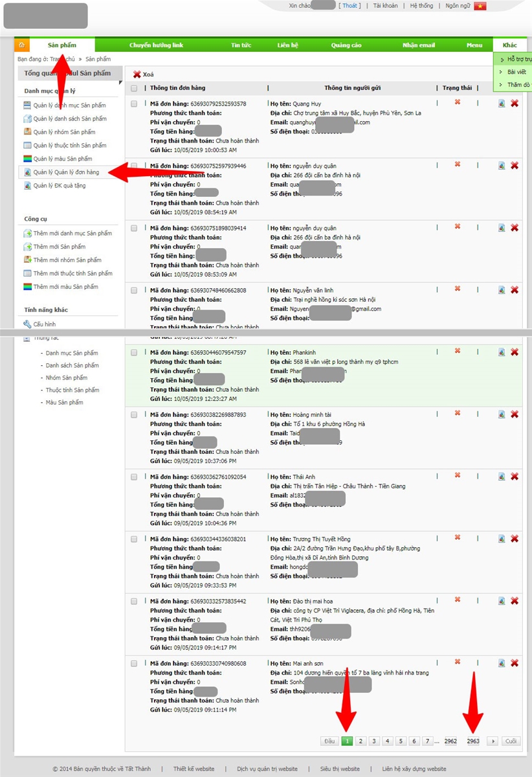Viewport: 532px width, 777px height.
Task: Click status X icon for Thái Anh order
Action: (x=458, y=475)
